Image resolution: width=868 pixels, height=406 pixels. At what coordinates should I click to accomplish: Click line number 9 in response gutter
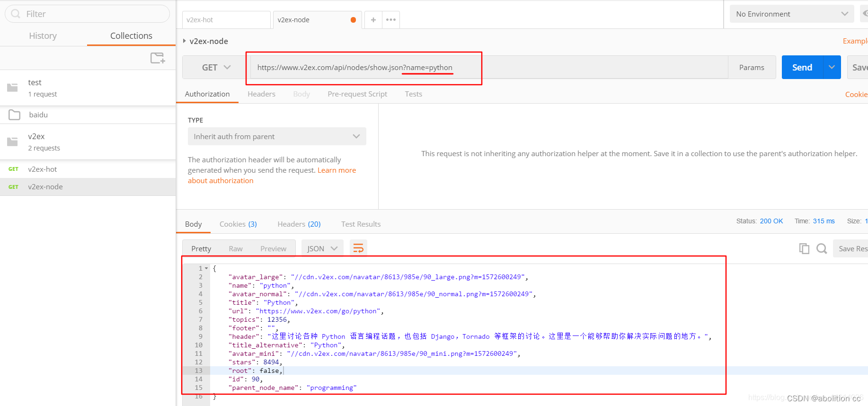[201, 336]
